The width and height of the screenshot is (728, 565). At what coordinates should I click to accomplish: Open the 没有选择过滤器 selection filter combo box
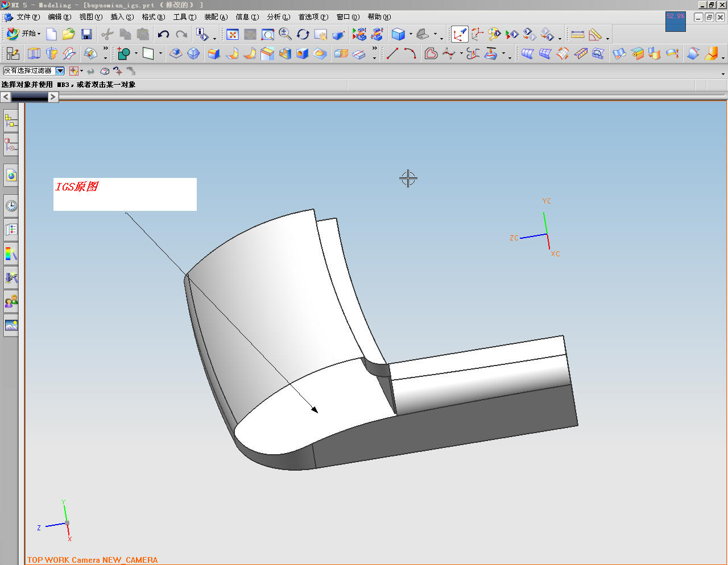click(34, 71)
